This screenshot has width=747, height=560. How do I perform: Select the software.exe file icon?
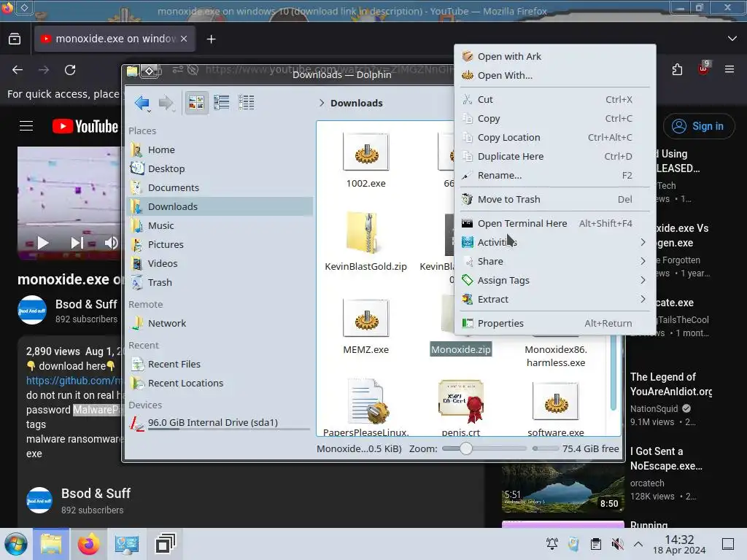click(x=555, y=402)
